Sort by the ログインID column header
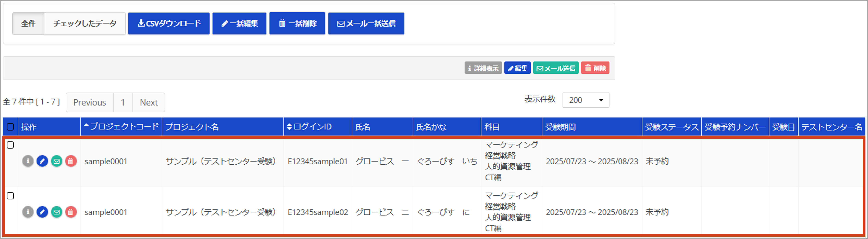 click(x=318, y=127)
